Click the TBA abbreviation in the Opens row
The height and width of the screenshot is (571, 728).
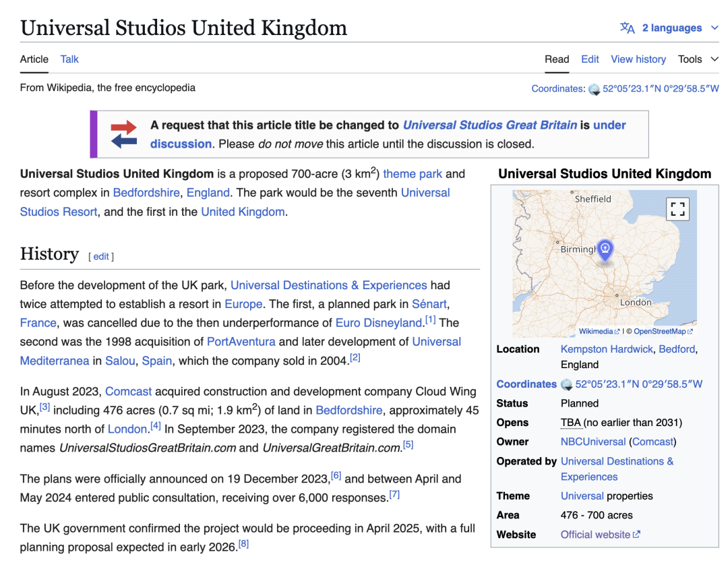[571, 423]
